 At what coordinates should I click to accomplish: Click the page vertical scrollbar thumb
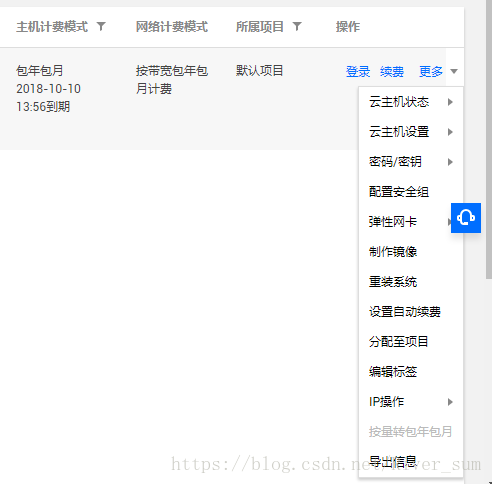(x=489, y=139)
